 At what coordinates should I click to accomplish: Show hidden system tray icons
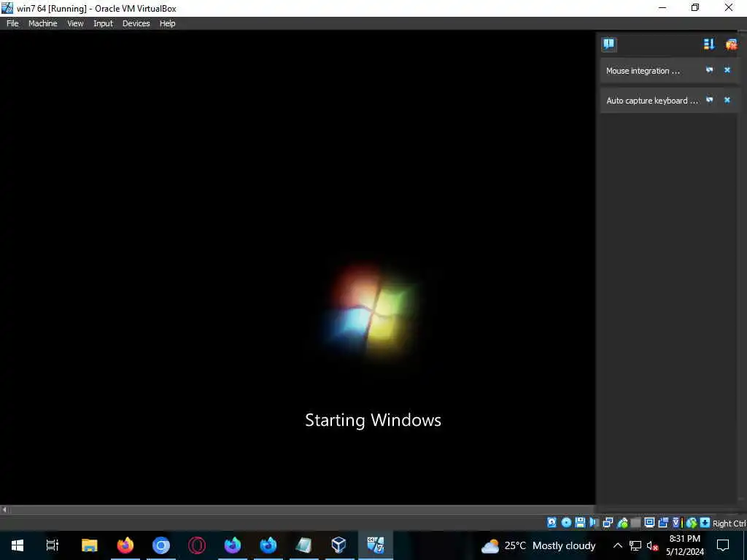[x=617, y=545]
